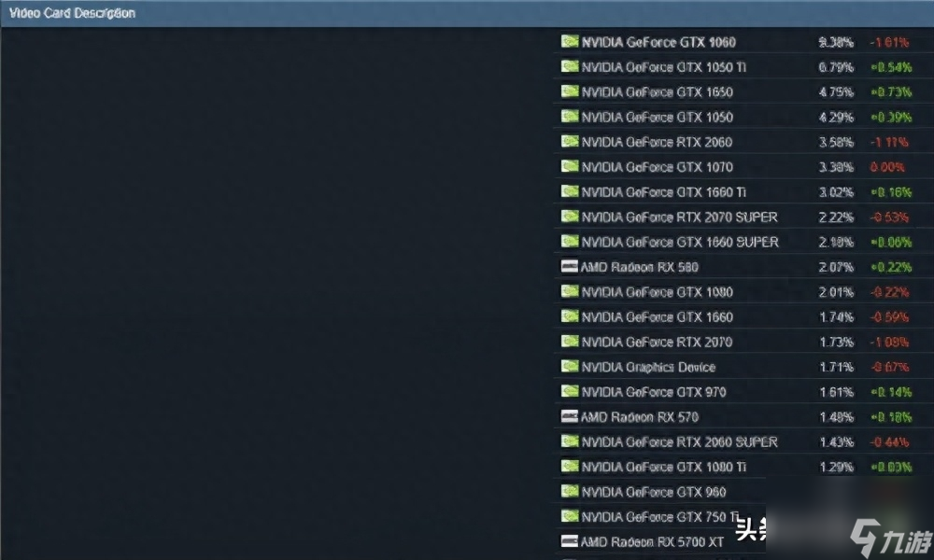The height and width of the screenshot is (560, 934).
Task: Select the AMD logo beside Radeon RX 580
Action: click(x=570, y=266)
